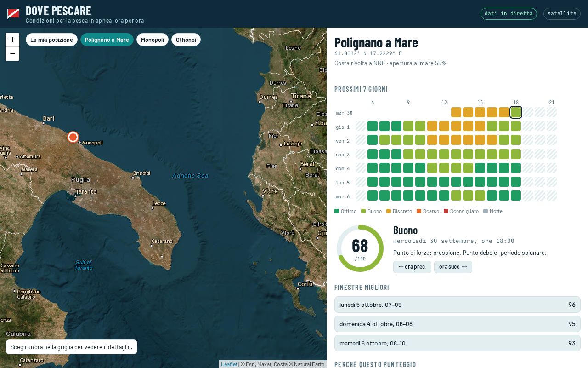Select Polignano a Mare location chip

(107, 40)
